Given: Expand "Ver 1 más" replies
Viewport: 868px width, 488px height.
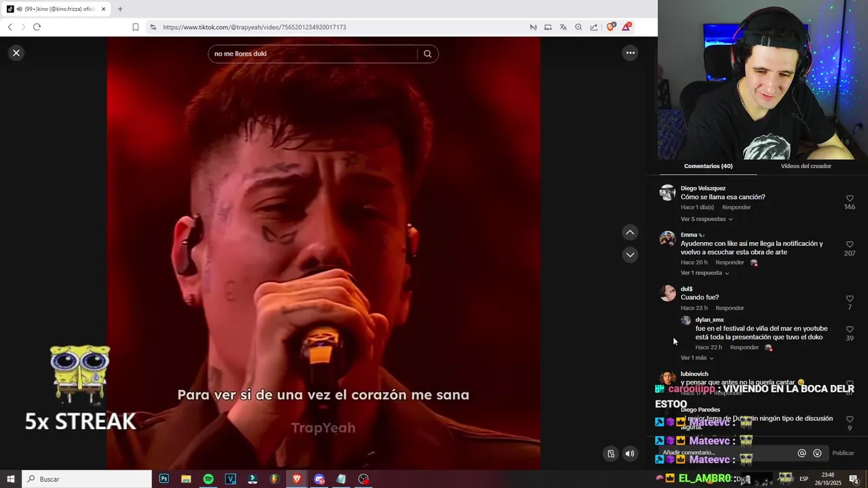Looking at the screenshot, I should point(697,358).
